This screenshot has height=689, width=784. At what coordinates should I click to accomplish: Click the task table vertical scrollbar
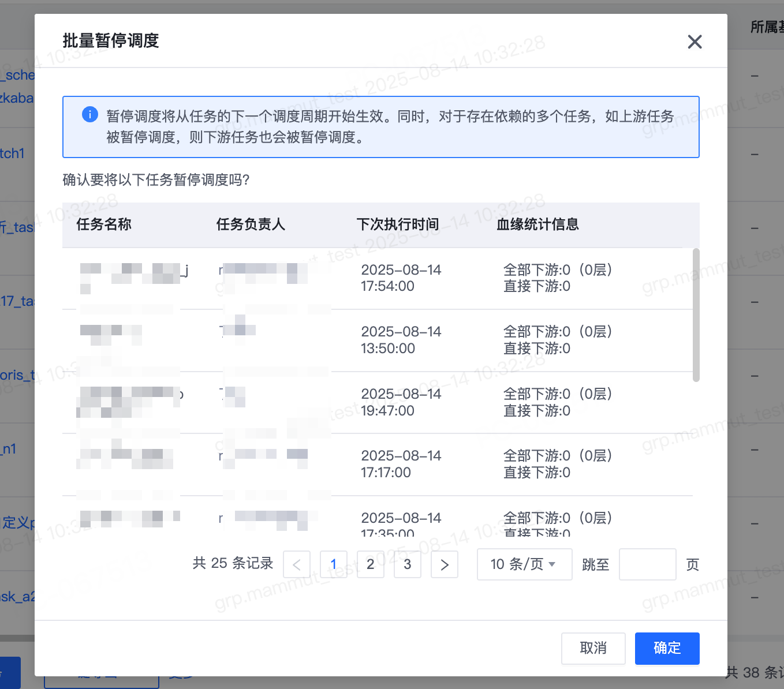[696, 315]
